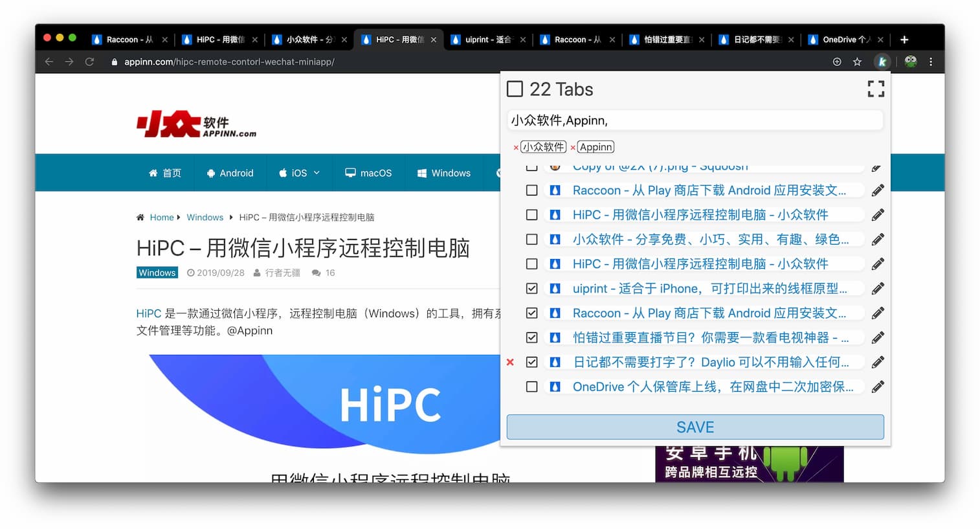
Task: Go back with the browser back arrow
Action: tap(49, 62)
